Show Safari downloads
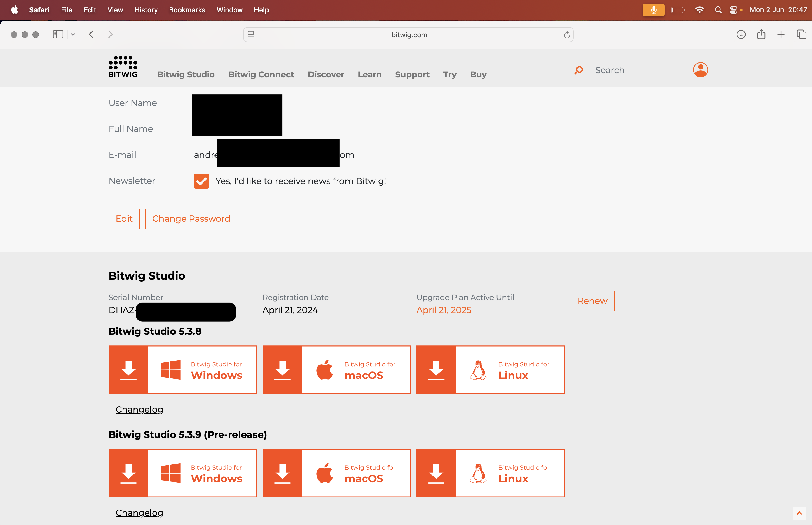This screenshot has width=812, height=525. (x=741, y=34)
